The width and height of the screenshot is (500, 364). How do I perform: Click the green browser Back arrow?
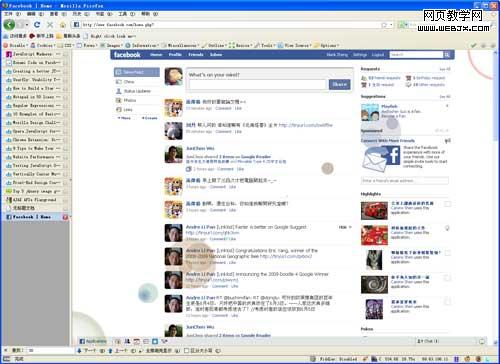coord(9,24)
